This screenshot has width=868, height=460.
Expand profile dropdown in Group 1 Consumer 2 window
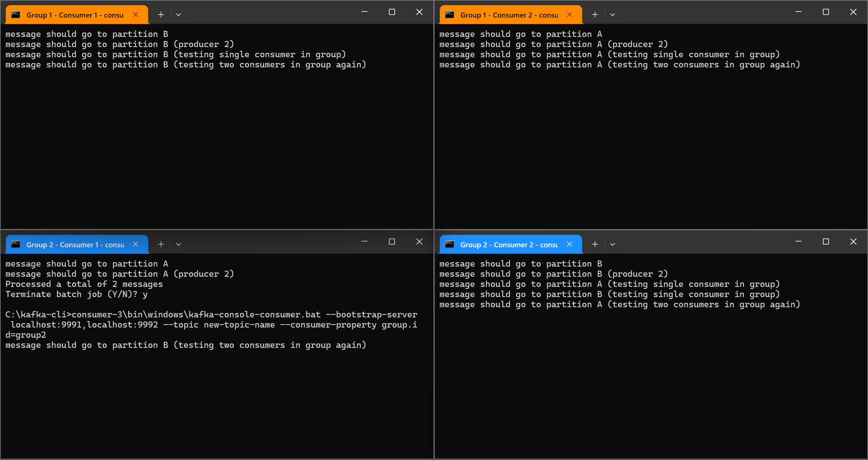613,15
